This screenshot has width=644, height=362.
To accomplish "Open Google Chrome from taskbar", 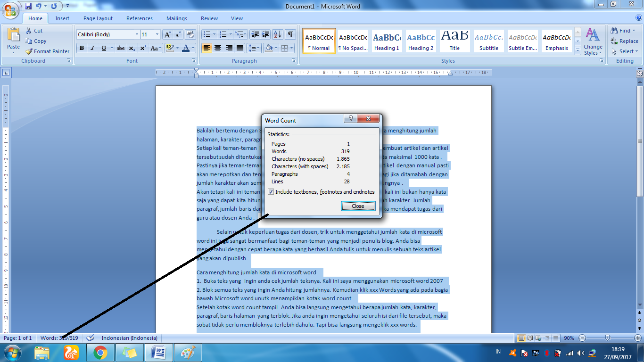I will 100,352.
